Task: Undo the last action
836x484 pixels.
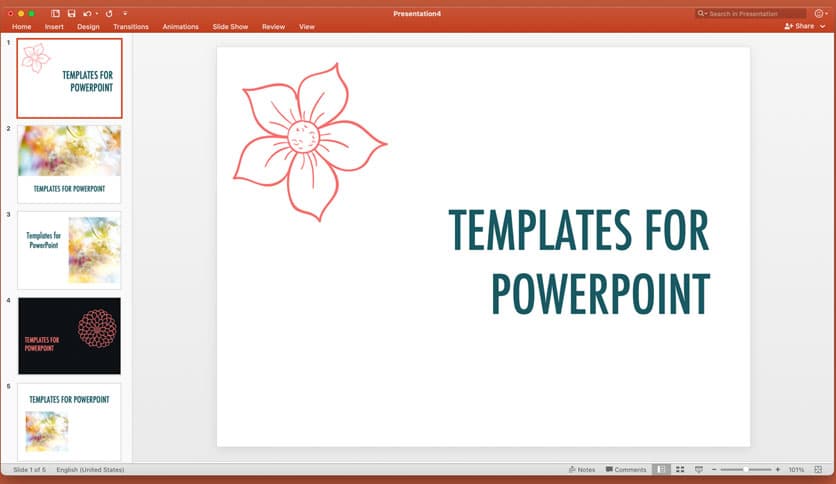Action: point(87,13)
